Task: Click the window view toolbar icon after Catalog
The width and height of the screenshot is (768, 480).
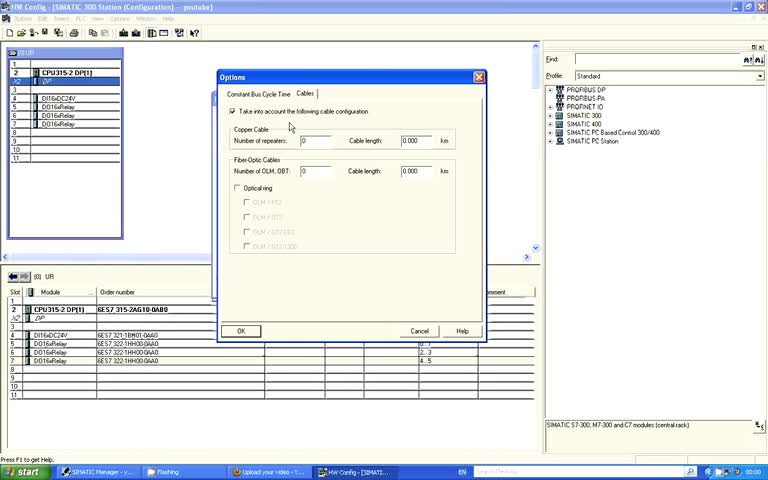Action: 164,33
